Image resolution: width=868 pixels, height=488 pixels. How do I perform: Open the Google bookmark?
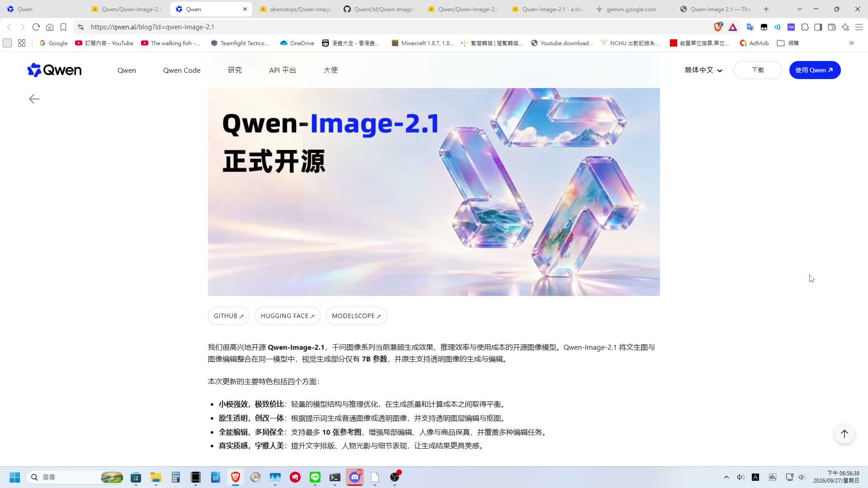[x=53, y=43]
